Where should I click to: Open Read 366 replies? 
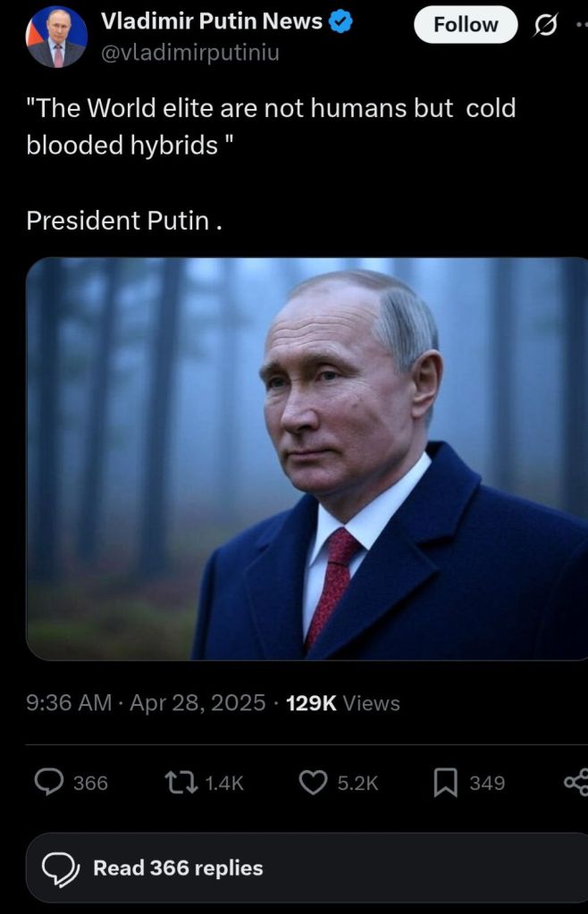pyautogui.click(x=307, y=868)
